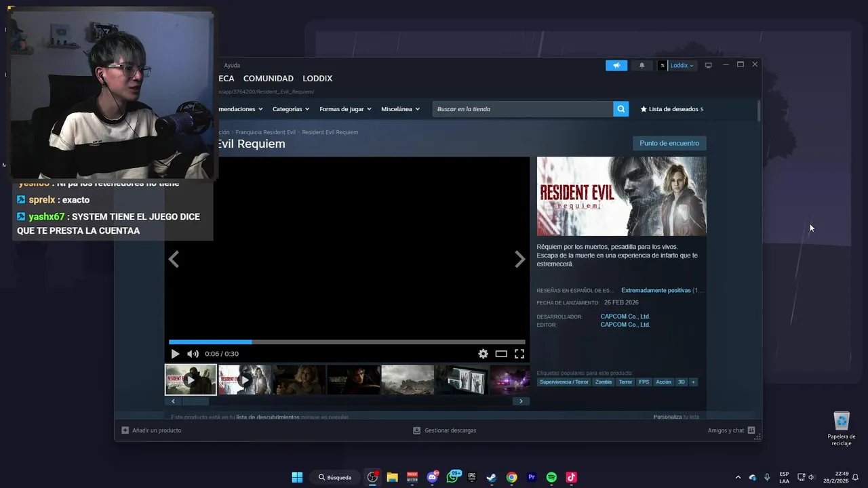The width and height of the screenshot is (868, 488).
Task: Select the FPS tag
Action: tap(644, 382)
